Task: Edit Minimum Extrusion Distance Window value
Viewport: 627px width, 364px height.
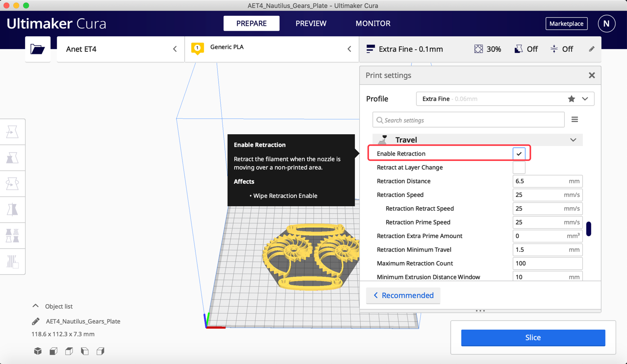Action: (x=548, y=277)
